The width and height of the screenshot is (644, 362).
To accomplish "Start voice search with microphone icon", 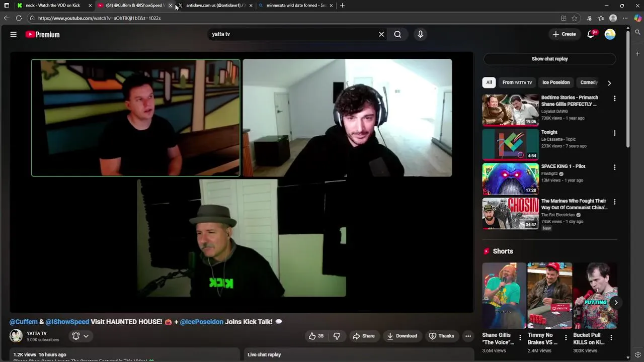I will coord(421,34).
